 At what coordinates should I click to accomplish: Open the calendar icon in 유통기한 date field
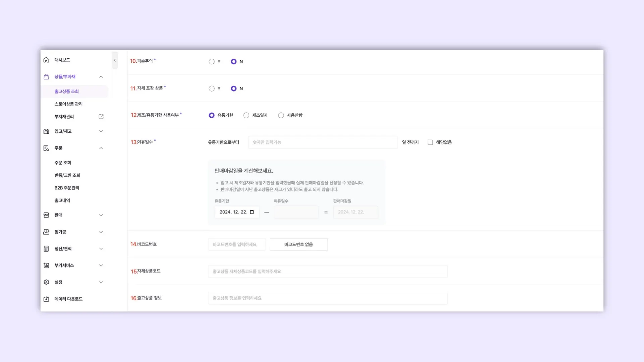click(252, 212)
